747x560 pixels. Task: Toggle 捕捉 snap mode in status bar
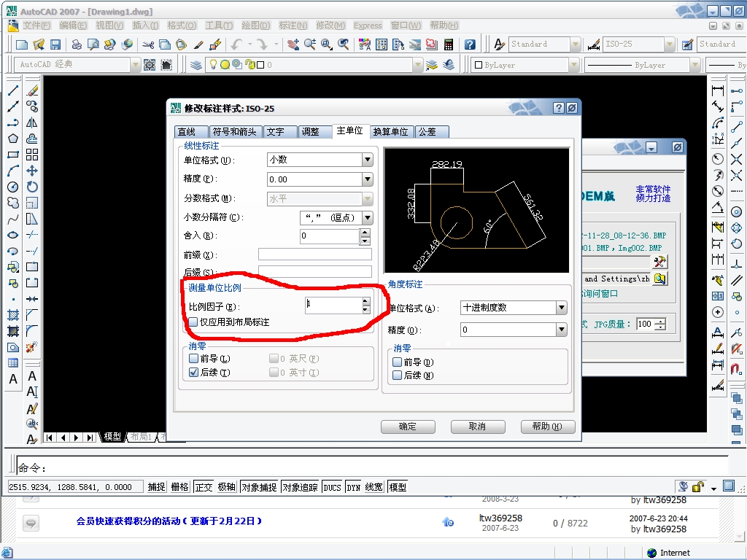[x=156, y=486]
